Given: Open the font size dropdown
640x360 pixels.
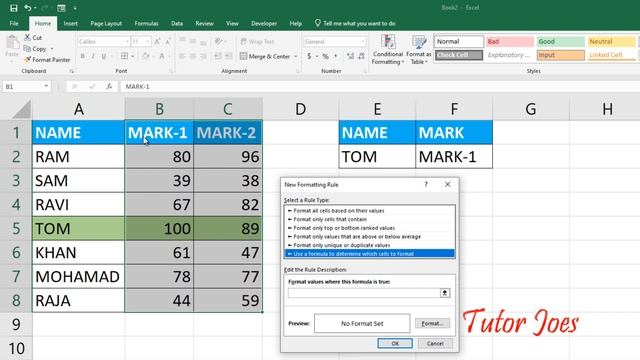Looking at the screenshot, I should pos(148,42).
